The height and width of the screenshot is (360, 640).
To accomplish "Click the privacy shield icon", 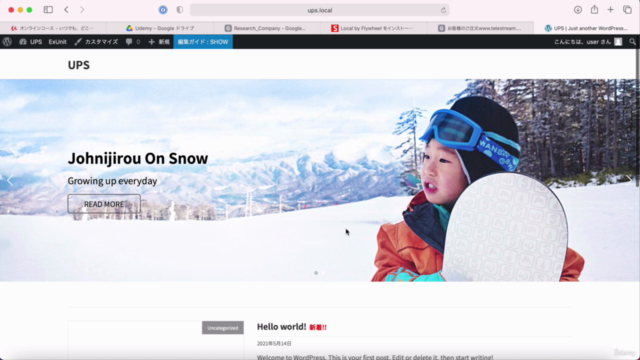I will tap(180, 10).
